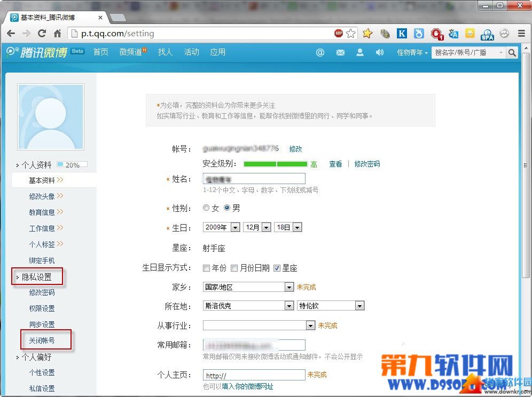The image size is (532, 397).
Task: Click the green security level bar
Action: 275,164
